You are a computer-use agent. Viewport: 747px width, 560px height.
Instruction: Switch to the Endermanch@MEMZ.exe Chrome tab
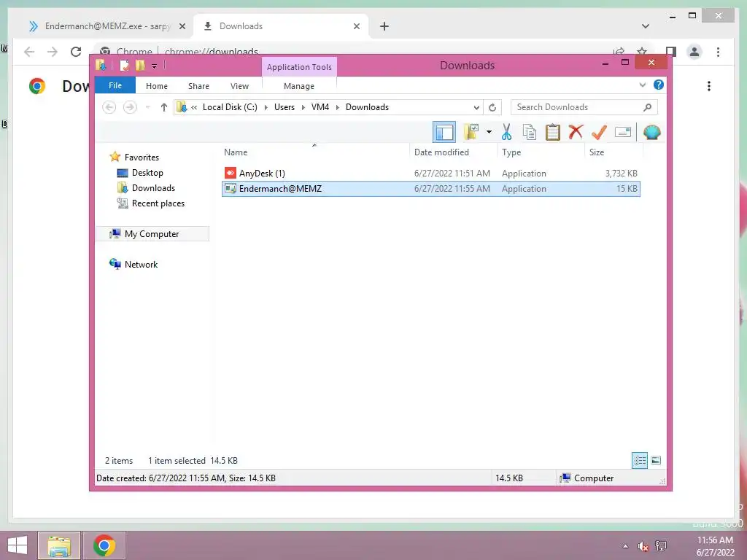(107, 26)
